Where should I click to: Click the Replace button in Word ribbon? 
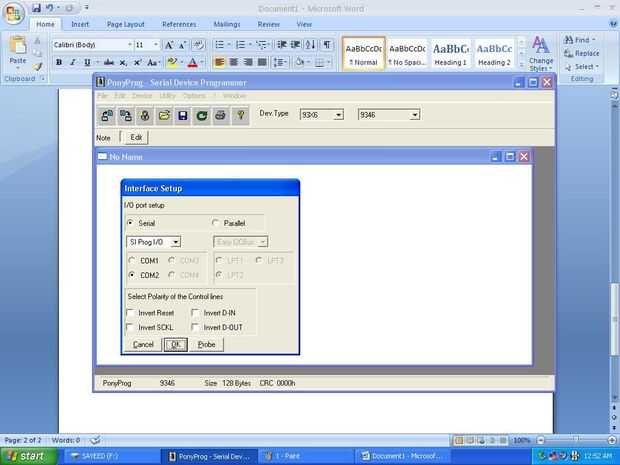click(582, 53)
